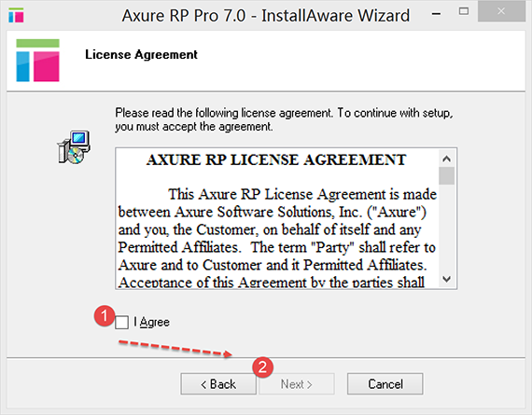The height and width of the screenshot is (415, 532).
Task: Click the red step 2 marker
Action: 262,367
